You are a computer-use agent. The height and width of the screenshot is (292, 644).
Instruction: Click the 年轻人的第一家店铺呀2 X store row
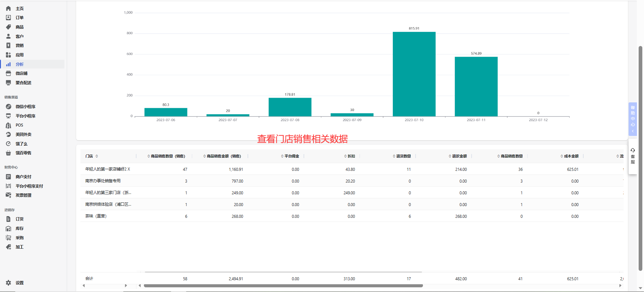[x=352, y=169]
